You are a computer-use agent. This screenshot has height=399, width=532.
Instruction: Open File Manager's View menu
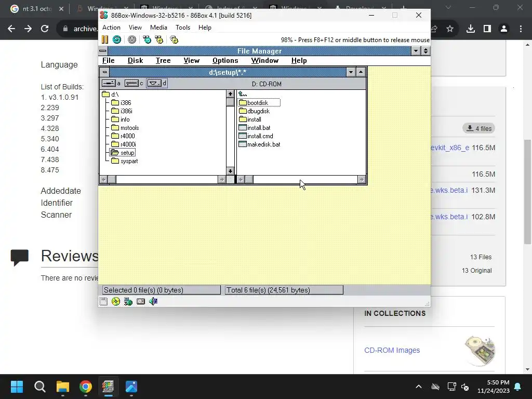pyautogui.click(x=191, y=60)
